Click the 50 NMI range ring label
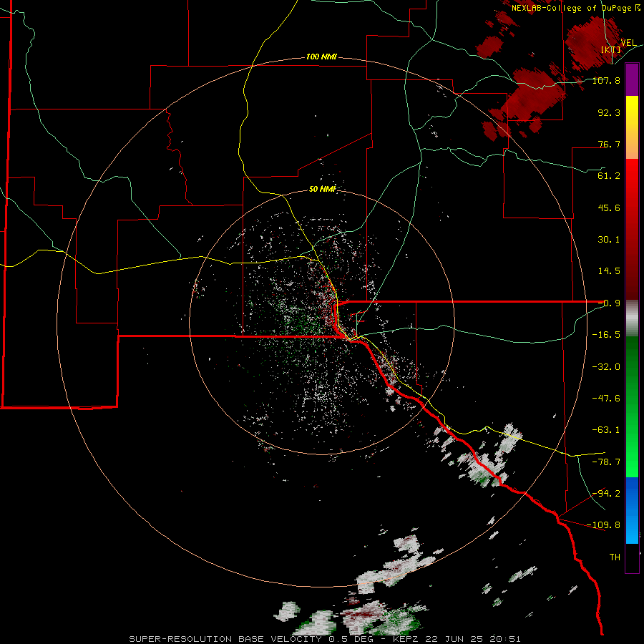Image resolution: width=644 pixels, height=644 pixels. 323,189
